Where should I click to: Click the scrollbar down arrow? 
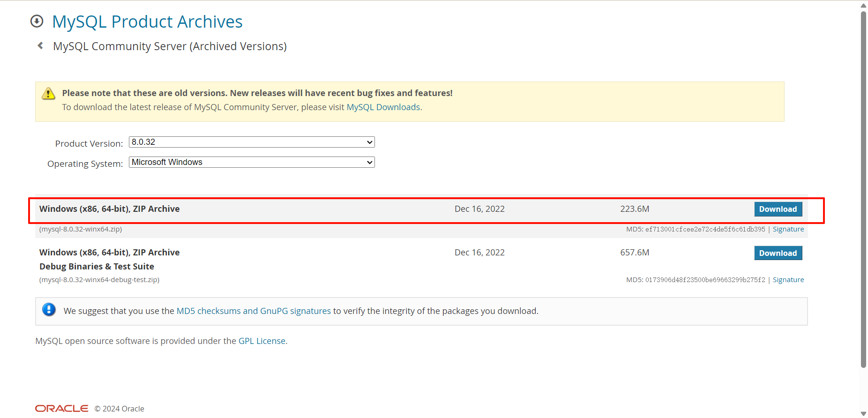[x=863, y=413]
